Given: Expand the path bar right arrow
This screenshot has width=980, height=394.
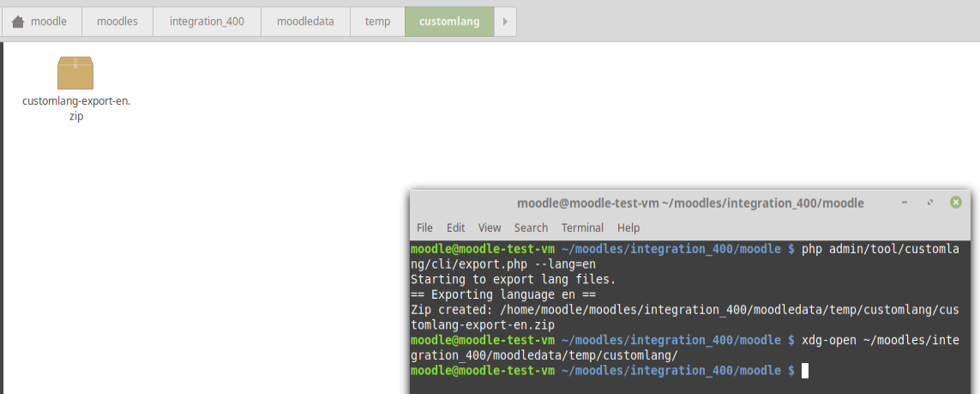Looking at the screenshot, I should click(505, 21).
